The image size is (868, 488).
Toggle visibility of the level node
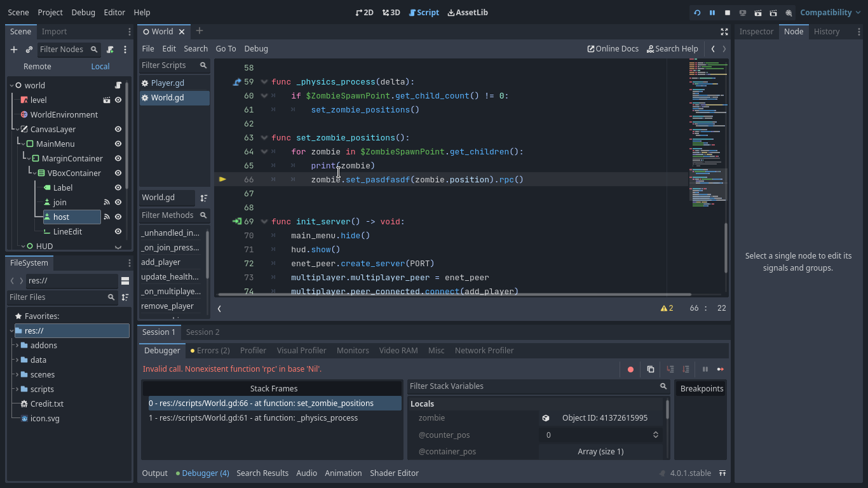click(118, 100)
